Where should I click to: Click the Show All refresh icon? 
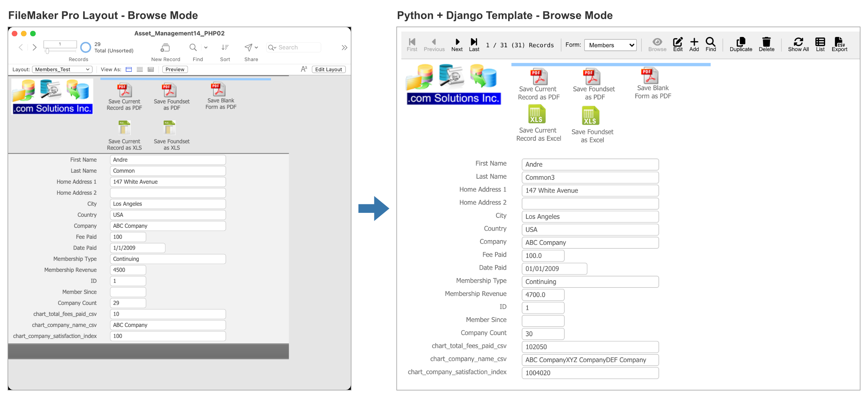click(x=798, y=42)
